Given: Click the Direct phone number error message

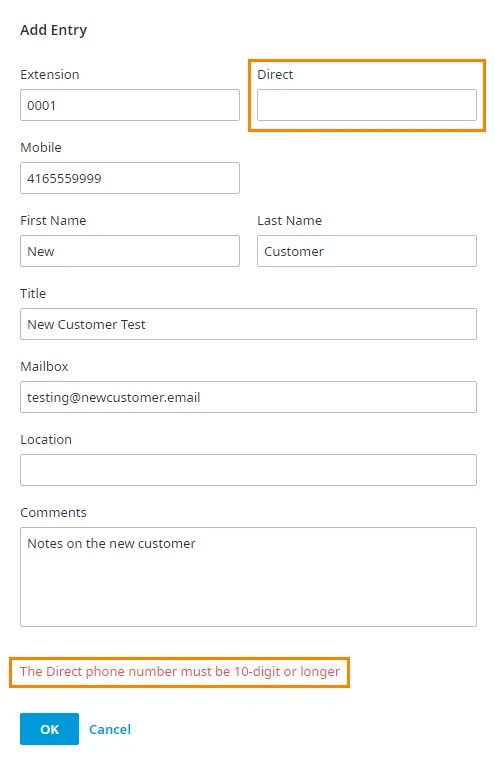Looking at the screenshot, I should 180,672.
